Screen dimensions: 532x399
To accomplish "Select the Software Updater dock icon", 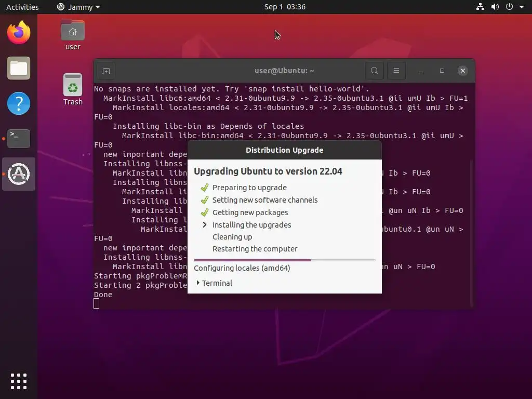I will pos(19,174).
